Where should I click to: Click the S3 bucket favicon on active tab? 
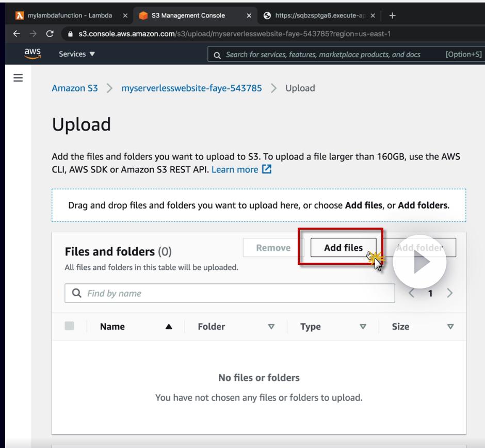(x=143, y=15)
